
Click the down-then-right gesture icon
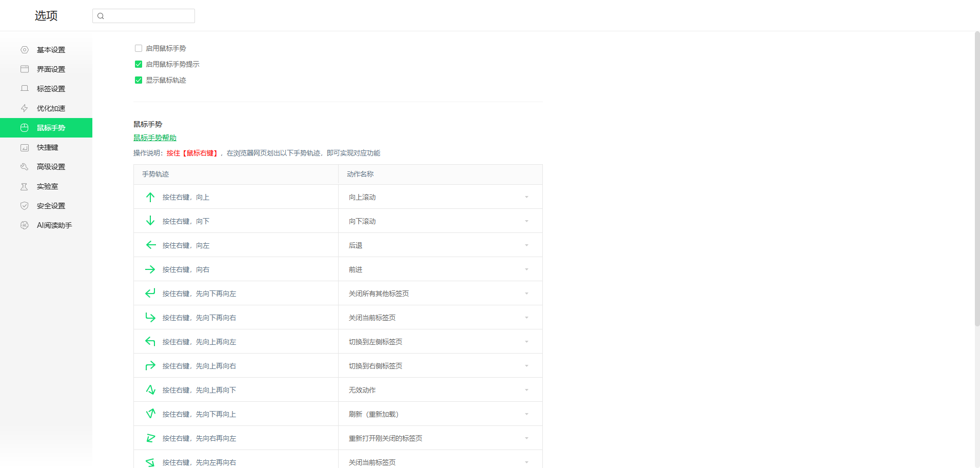click(x=150, y=318)
